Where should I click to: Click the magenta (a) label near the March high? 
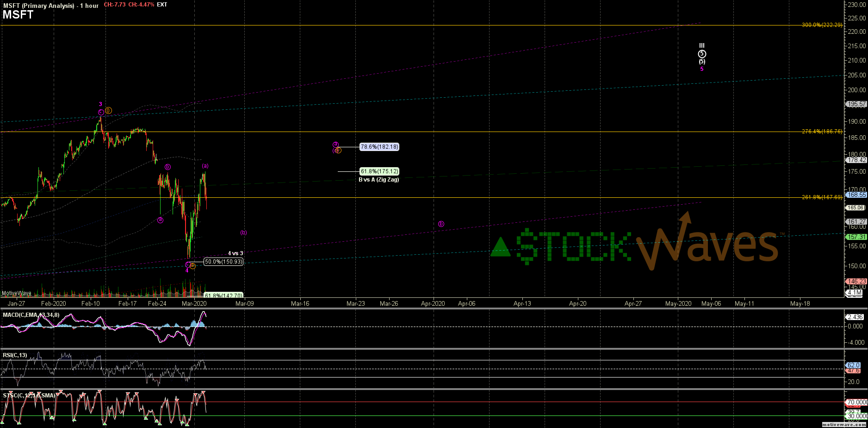[205, 166]
